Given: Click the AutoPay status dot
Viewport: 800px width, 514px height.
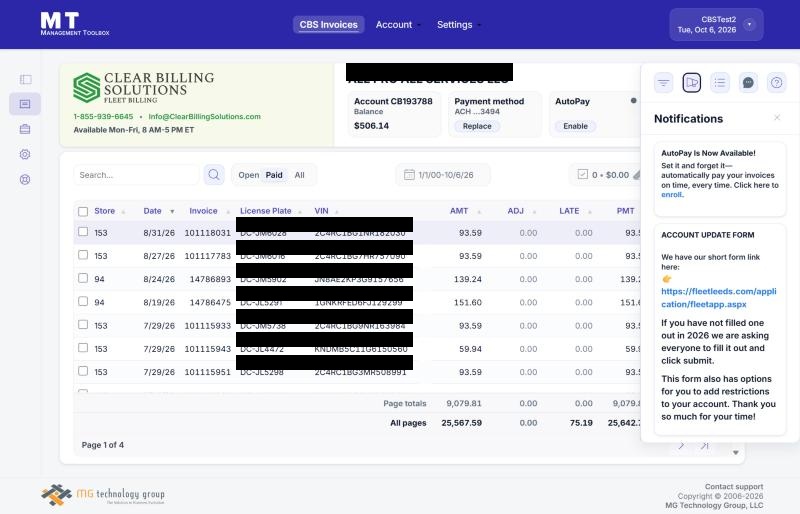Looking at the screenshot, I should 634,101.
